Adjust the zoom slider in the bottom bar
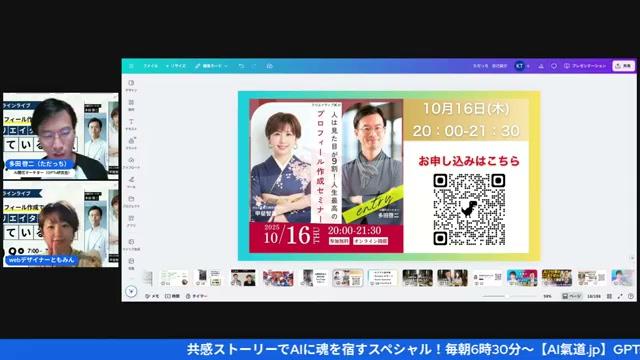Screen dimensions: 640x360 click(509, 296)
